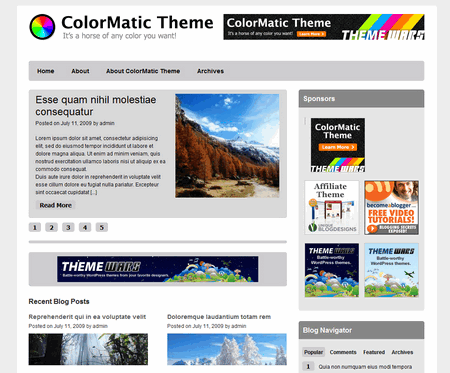Select featured slide number 1
Screen dimensions: 450x373
(35, 227)
